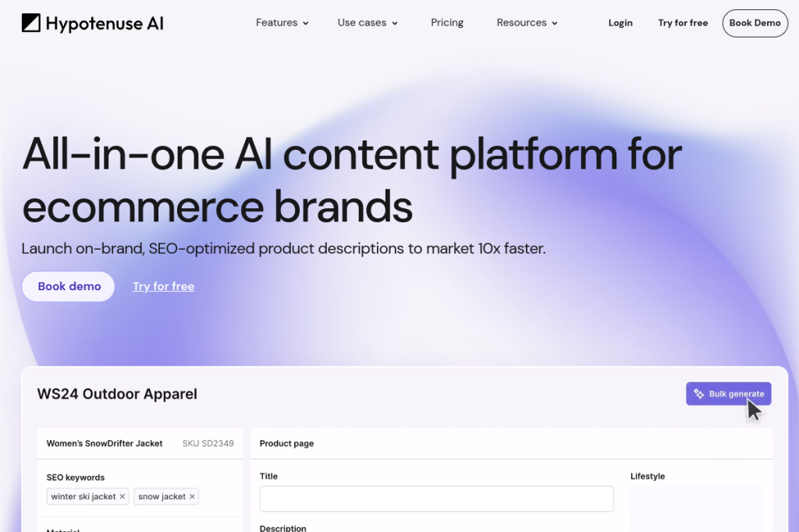Expand the Features menu
The width and height of the screenshot is (799, 532).
282,23
